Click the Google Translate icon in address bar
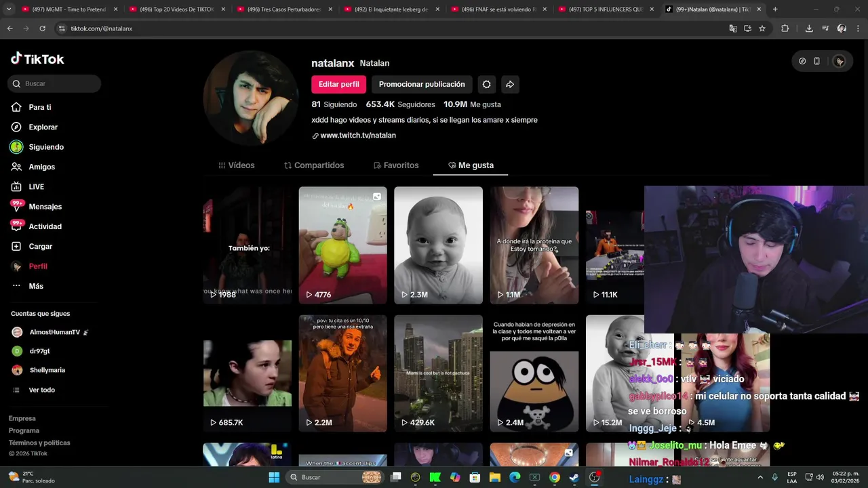The image size is (868, 488). 733,28
